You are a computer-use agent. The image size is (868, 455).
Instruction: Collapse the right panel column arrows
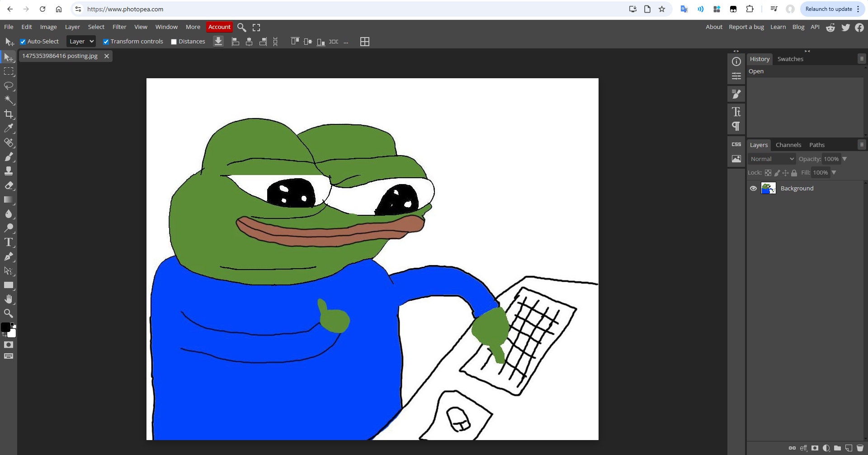(x=807, y=51)
